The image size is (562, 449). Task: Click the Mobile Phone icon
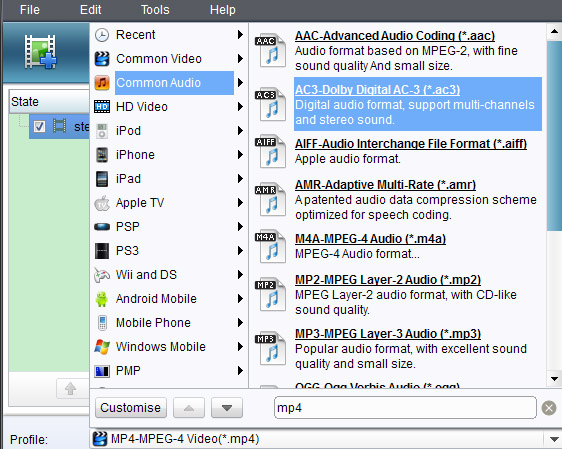click(x=102, y=323)
